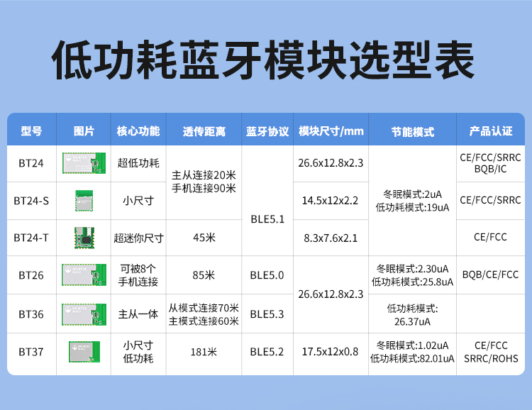The width and height of the screenshot is (532, 410).
Task: Select the 节能模式 column header
Action: [412, 132]
